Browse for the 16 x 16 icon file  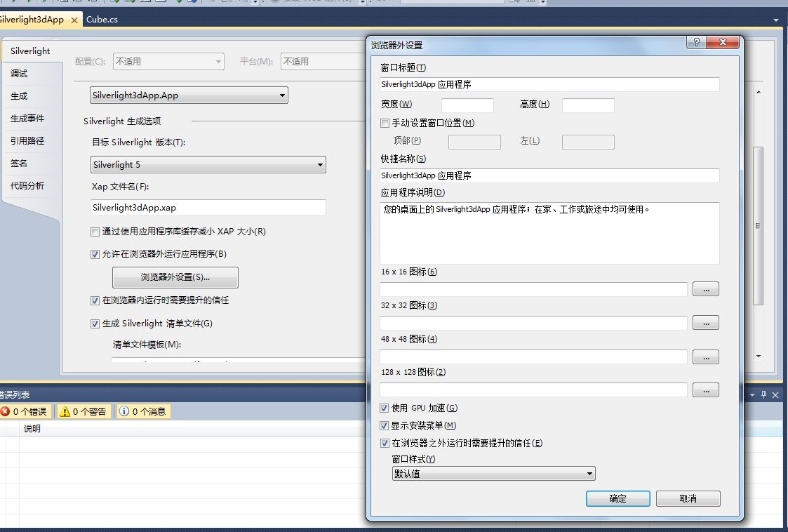point(705,289)
